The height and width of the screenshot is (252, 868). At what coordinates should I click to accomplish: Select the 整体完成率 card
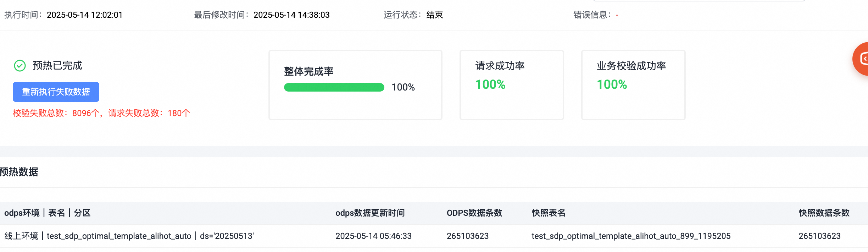(355, 85)
